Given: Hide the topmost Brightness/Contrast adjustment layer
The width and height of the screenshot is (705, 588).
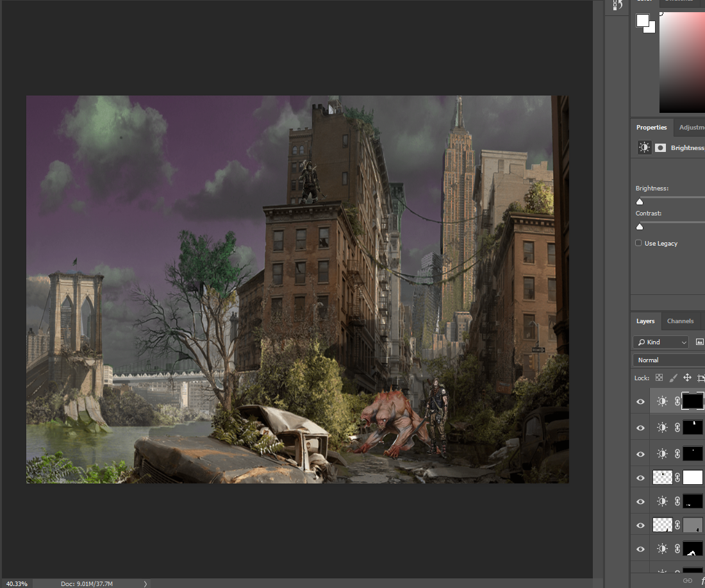Looking at the screenshot, I should click(640, 401).
